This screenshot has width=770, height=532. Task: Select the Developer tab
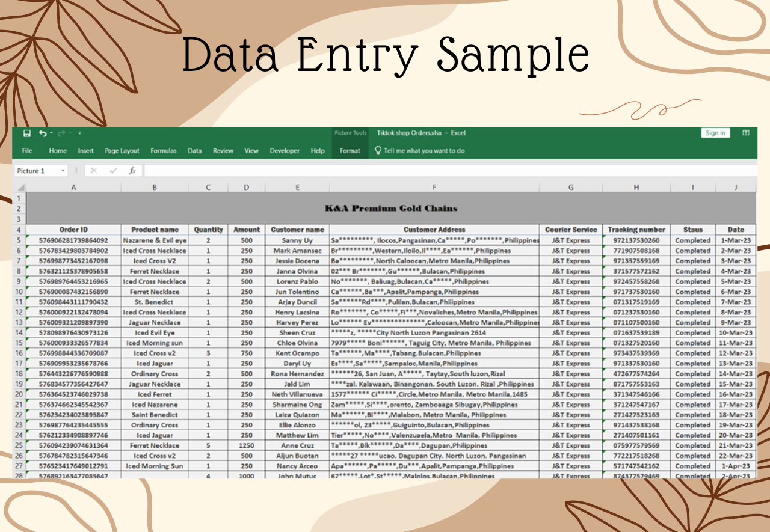[285, 151]
